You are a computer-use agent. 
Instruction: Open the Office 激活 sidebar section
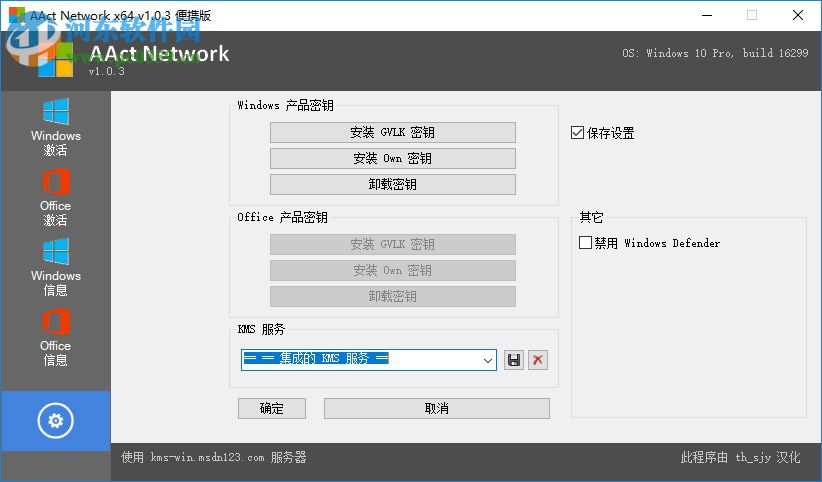56,197
